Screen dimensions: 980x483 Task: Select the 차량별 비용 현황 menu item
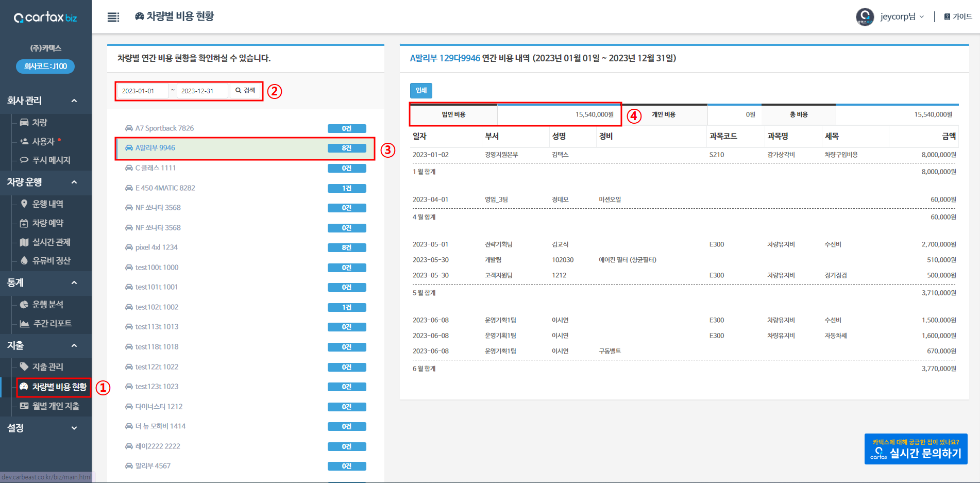tap(54, 387)
